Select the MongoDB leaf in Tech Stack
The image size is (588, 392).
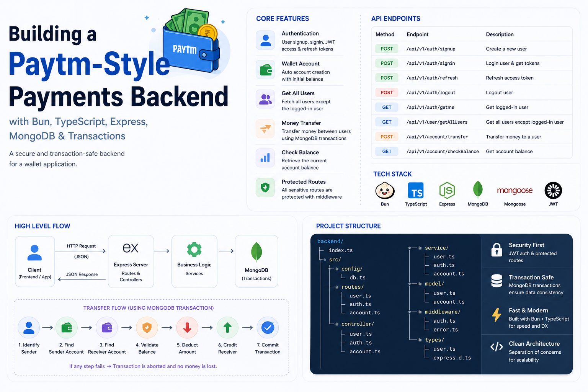(478, 189)
